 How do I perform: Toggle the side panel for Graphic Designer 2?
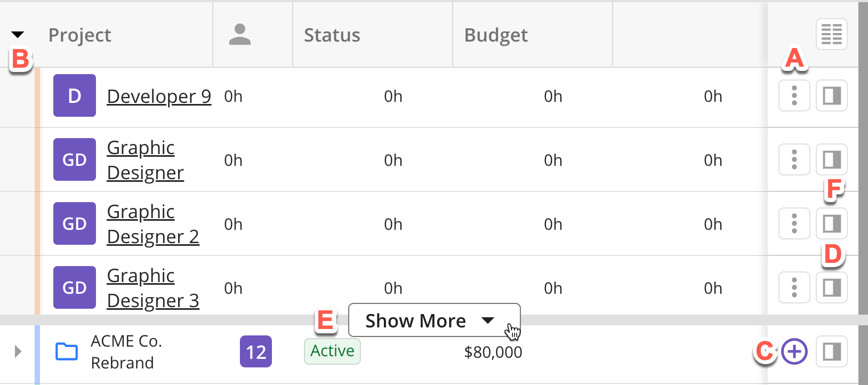click(x=831, y=223)
